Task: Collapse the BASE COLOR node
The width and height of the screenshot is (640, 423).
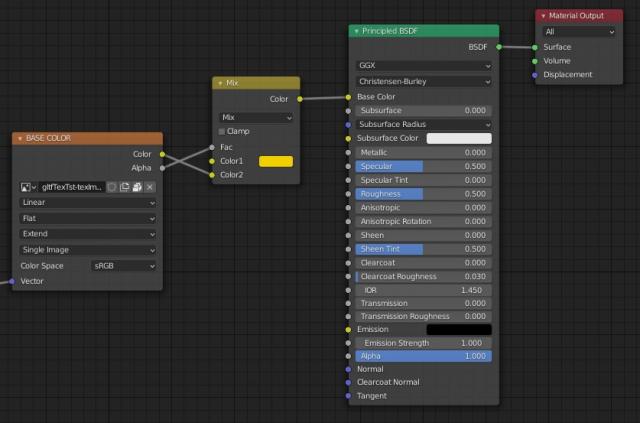Action: pyautogui.click(x=20, y=138)
